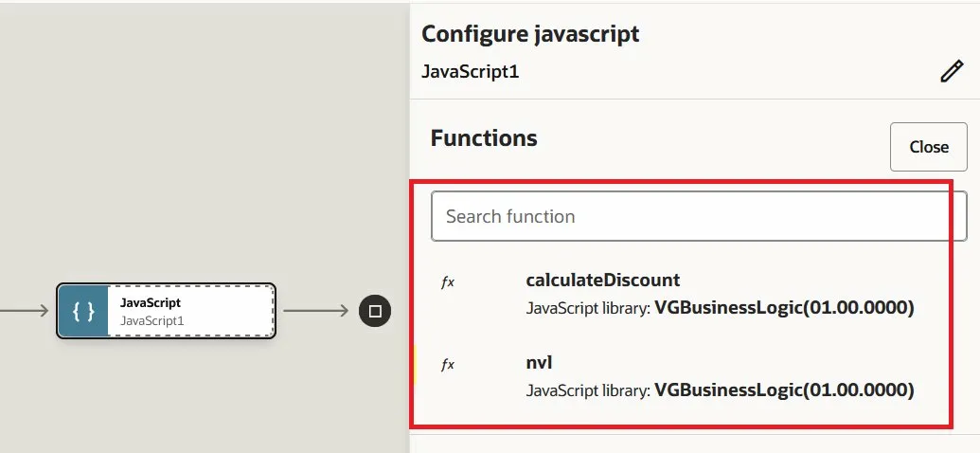Viewport: 980px width, 453px height.
Task: Close the Functions panel with Close button
Action: click(x=928, y=147)
